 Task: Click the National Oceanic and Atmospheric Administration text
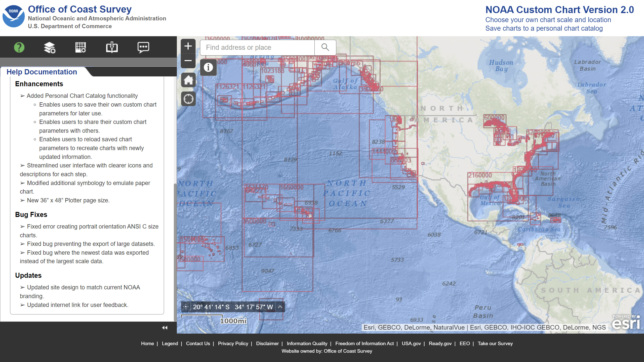pyautogui.click(x=97, y=18)
